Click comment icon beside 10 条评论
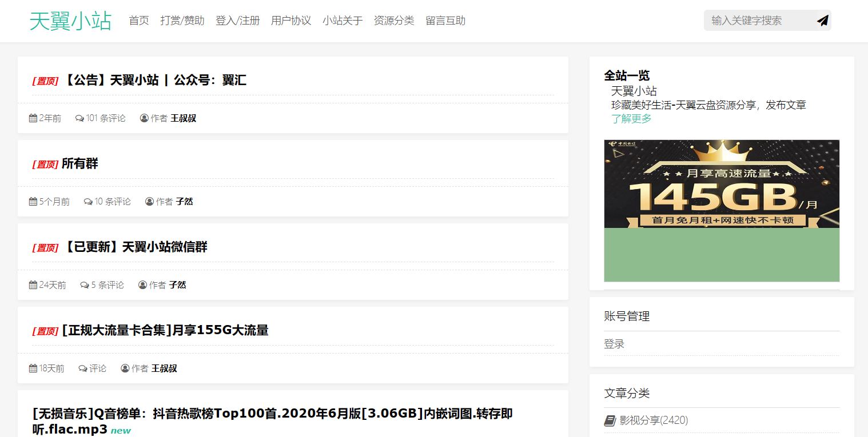868x437 pixels. (x=88, y=202)
